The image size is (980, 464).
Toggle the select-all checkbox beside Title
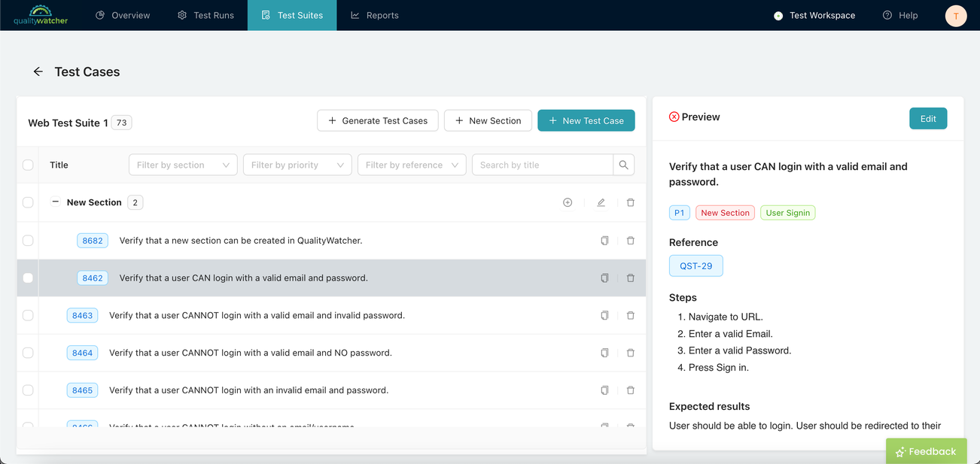point(28,165)
